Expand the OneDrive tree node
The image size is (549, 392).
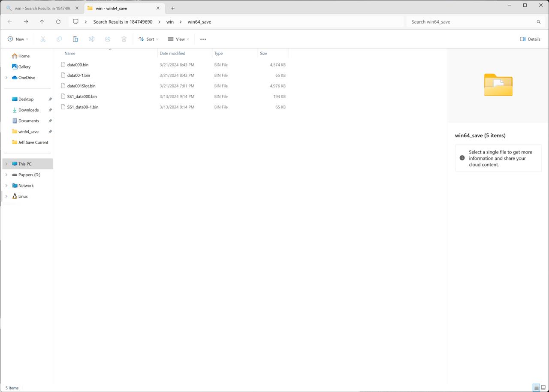click(6, 78)
